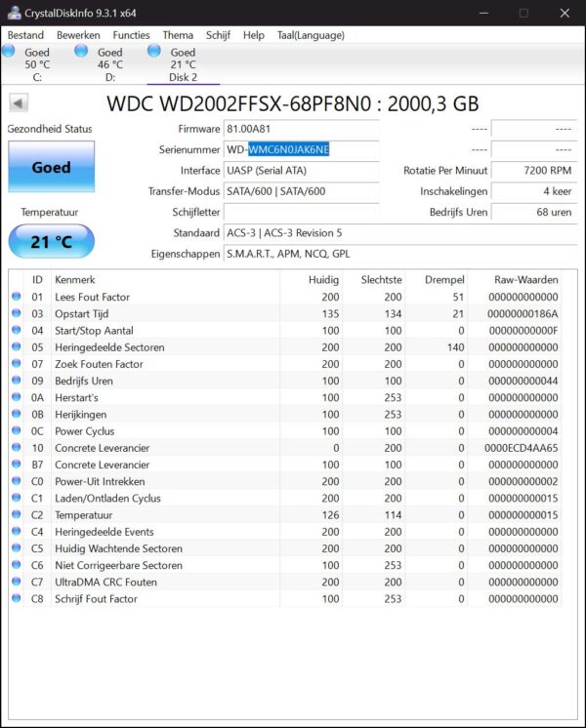The image size is (586, 728).
Task: Click the status dot for Huidig Wachtende Sectoren
Action: click(x=17, y=547)
